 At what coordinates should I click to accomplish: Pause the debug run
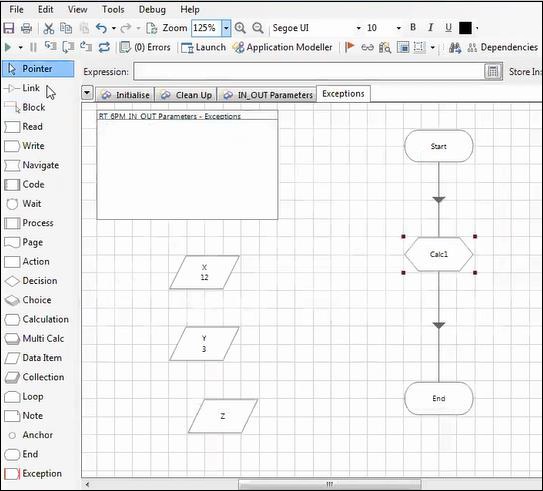33,47
